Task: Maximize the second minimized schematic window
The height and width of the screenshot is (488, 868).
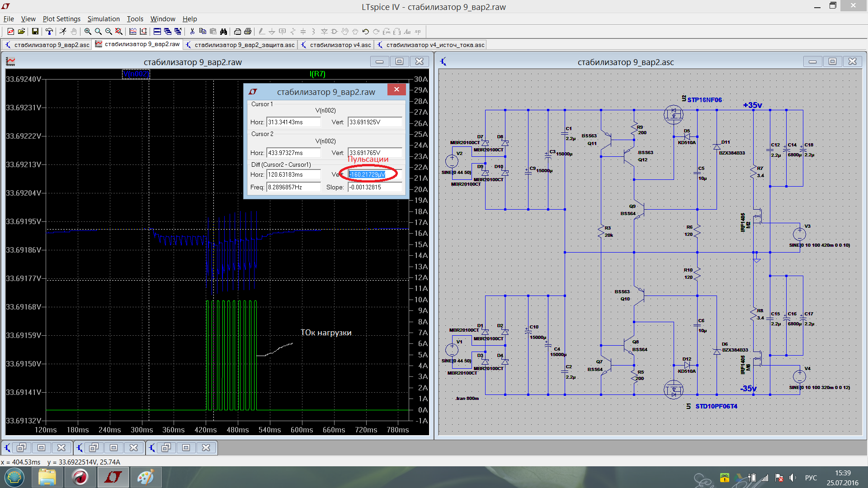Action: pyautogui.click(x=113, y=447)
